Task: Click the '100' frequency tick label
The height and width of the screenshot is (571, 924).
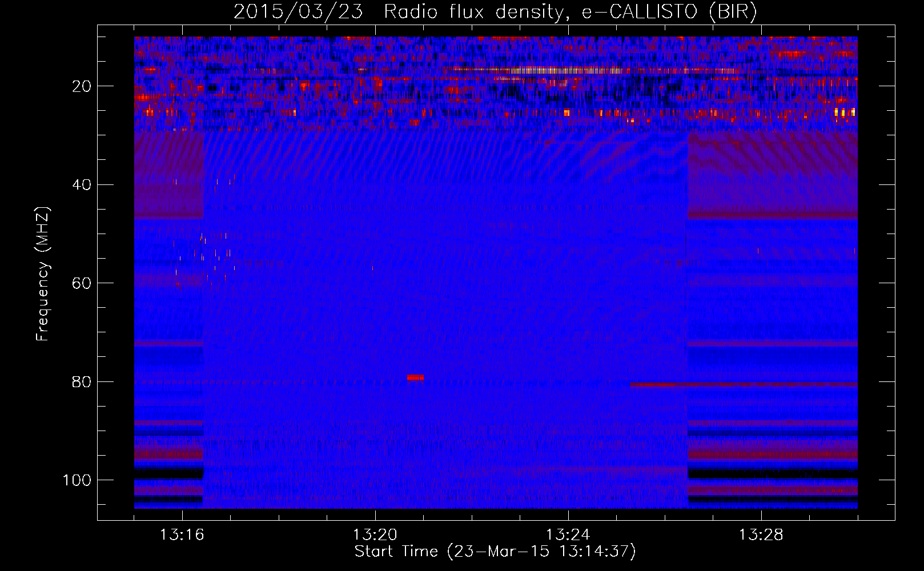Action: [77, 480]
